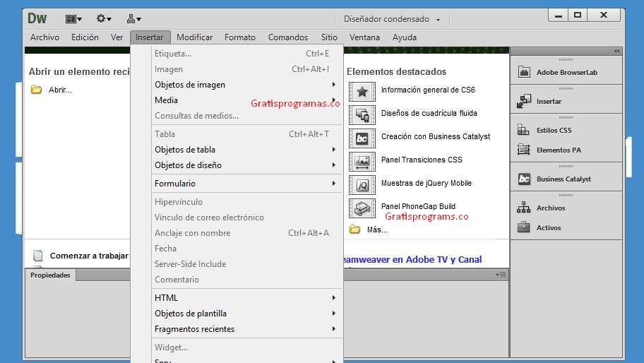Open the Ventana menu

(364, 37)
